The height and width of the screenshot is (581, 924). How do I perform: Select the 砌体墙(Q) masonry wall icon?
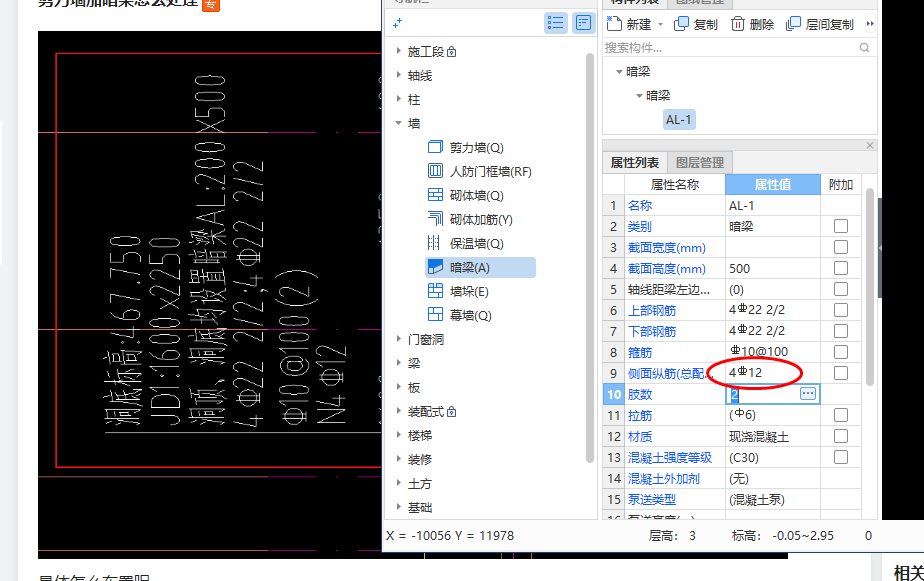pyautogui.click(x=435, y=195)
